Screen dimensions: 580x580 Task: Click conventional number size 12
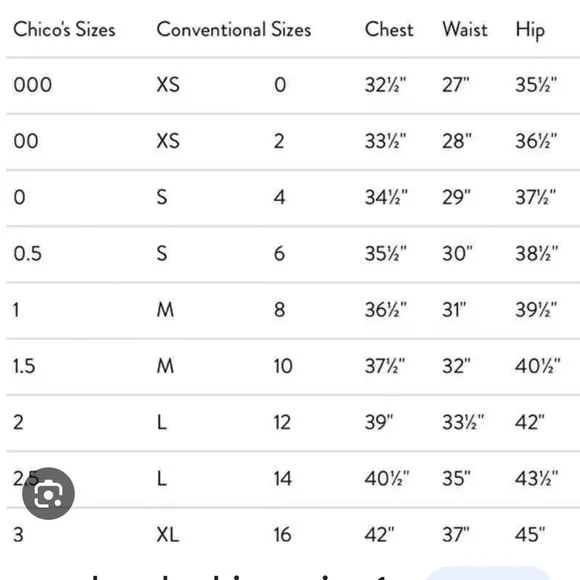click(282, 422)
